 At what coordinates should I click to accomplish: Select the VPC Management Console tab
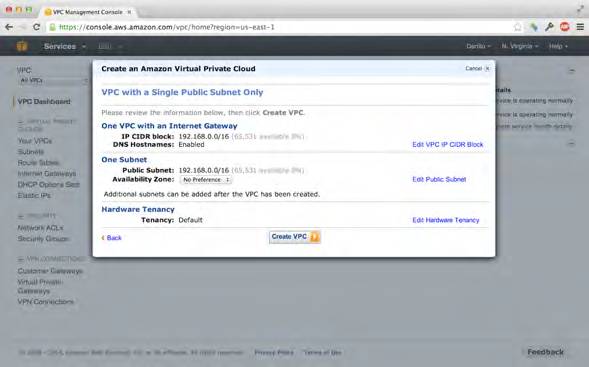point(87,12)
